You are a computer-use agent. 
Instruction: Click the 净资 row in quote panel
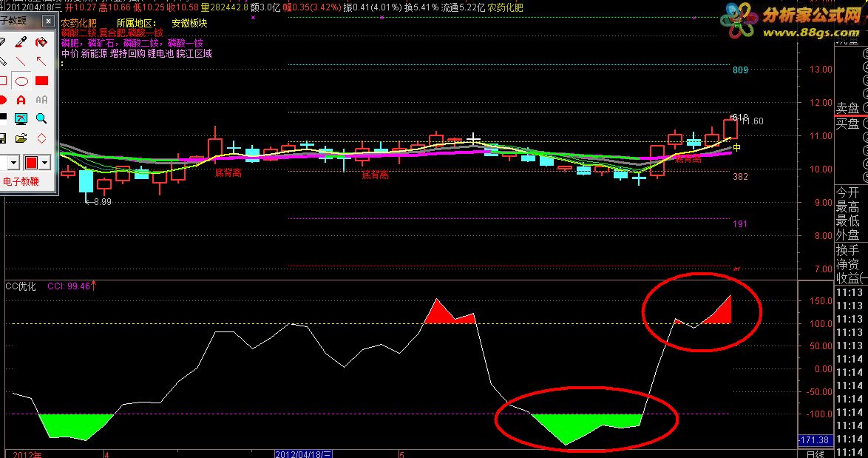point(848,264)
